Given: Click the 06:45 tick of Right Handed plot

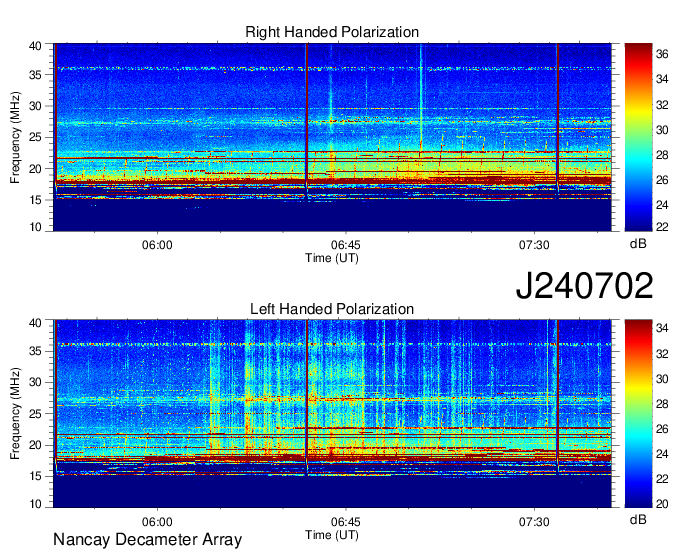Looking at the screenshot, I should pyautogui.click(x=345, y=245).
